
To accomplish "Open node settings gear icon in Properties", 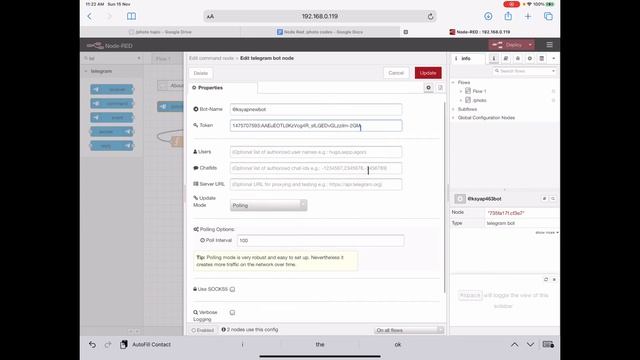I will 428,87.
